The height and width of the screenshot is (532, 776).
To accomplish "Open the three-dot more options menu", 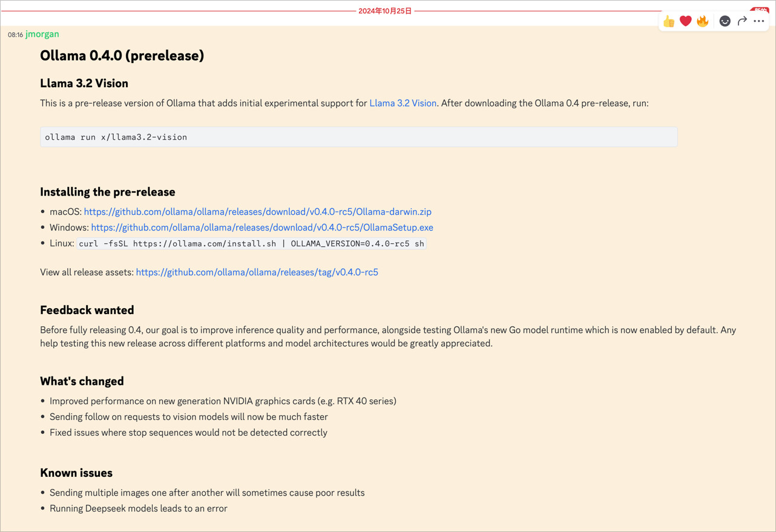I will [759, 21].
